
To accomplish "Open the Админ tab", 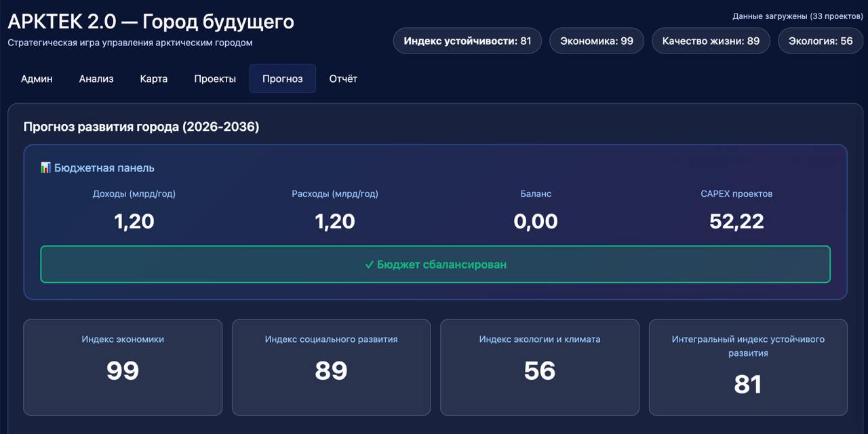I will [x=37, y=79].
